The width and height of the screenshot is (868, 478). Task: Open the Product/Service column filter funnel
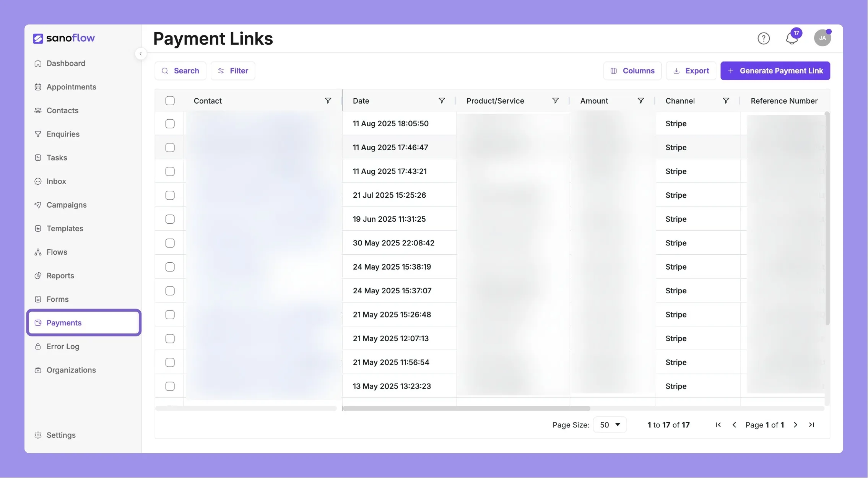pyautogui.click(x=555, y=101)
